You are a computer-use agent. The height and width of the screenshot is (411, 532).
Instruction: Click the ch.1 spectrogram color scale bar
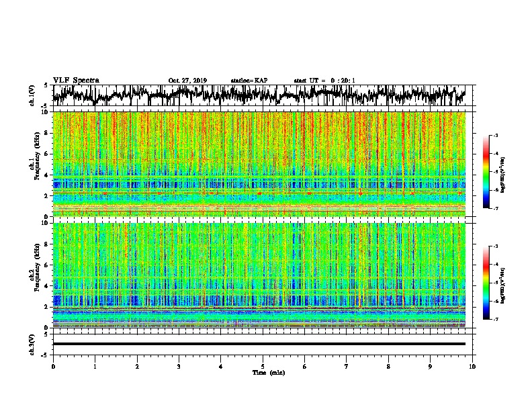point(486,172)
